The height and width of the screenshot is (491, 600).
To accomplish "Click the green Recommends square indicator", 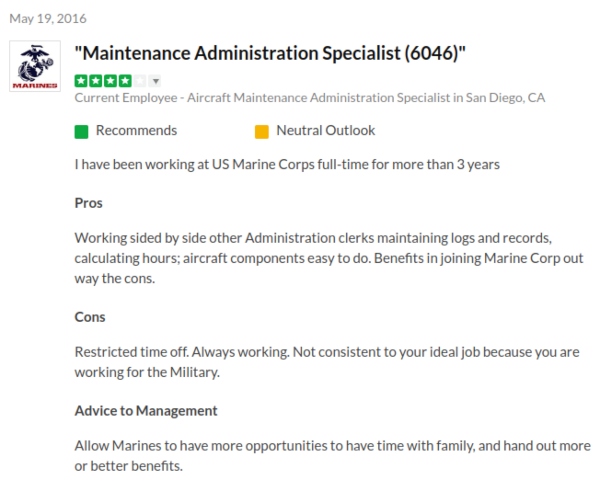I will tap(82, 131).
